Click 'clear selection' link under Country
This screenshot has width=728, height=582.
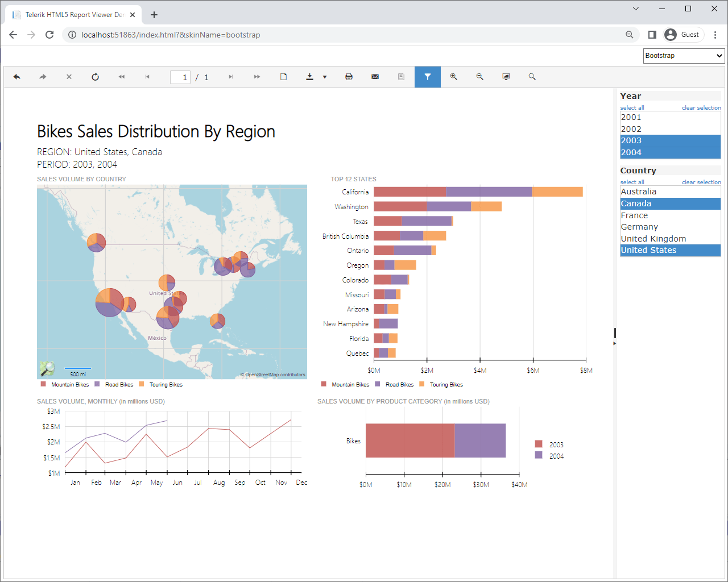pyautogui.click(x=701, y=182)
